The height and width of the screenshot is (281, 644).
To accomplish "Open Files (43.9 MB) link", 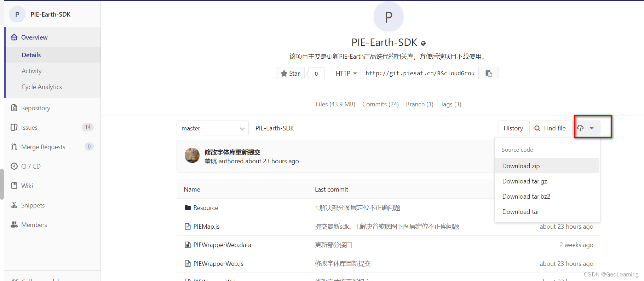I will pyautogui.click(x=335, y=104).
